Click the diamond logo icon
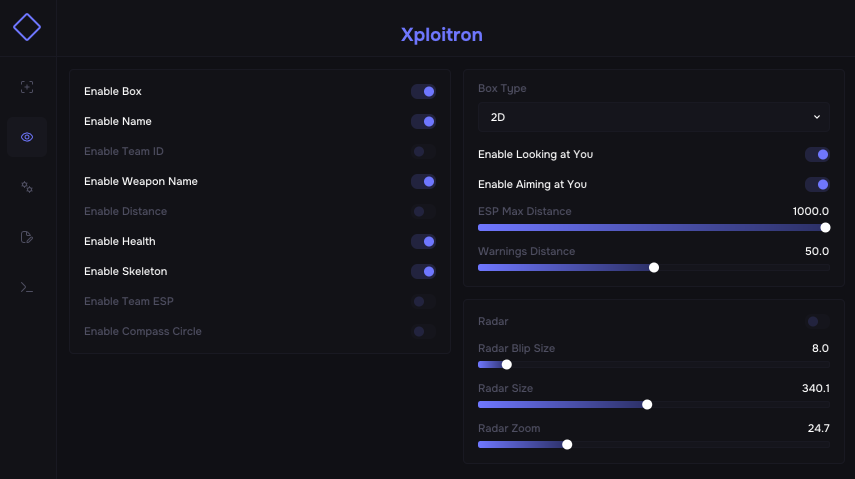The height and width of the screenshot is (479, 855). 27,27
